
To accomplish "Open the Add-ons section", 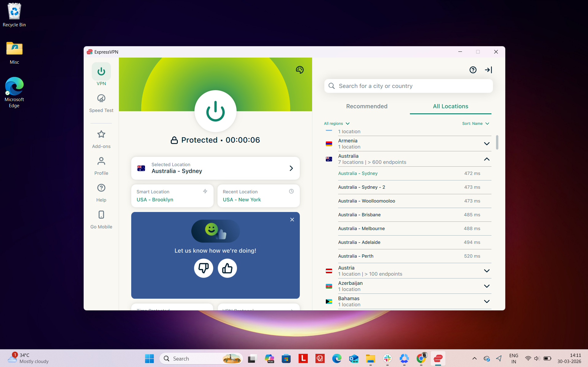I will pyautogui.click(x=101, y=138).
